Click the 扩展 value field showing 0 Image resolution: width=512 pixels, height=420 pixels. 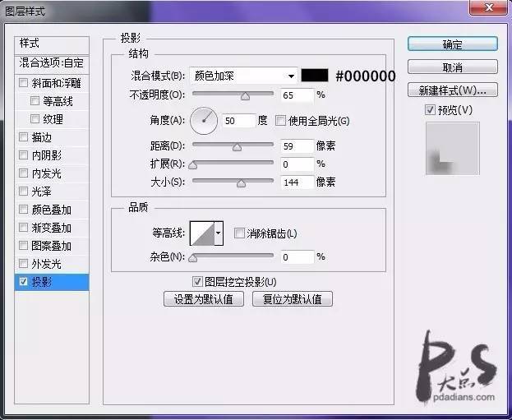pyautogui.click(x=297, y=164)
